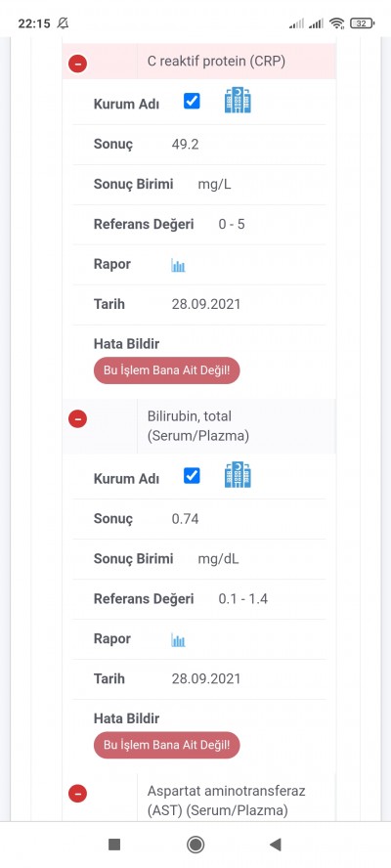Collapse the C reaktif protein (CRP) row

pos(77,65)
